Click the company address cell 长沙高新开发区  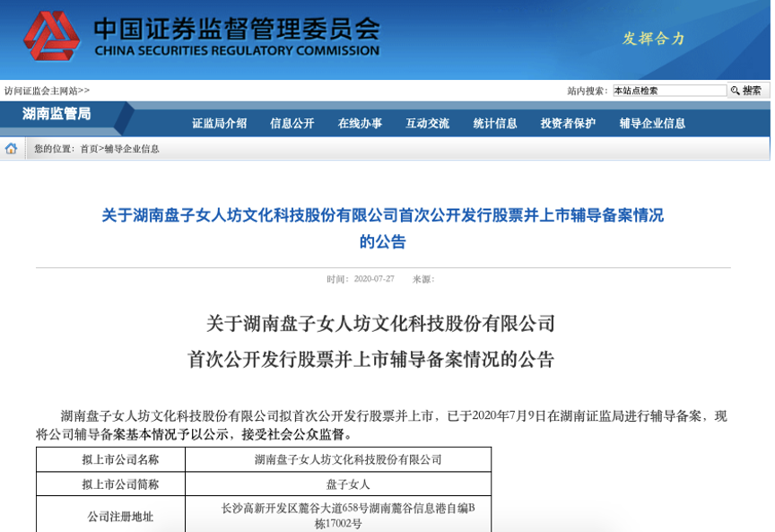tap(338, 515)
